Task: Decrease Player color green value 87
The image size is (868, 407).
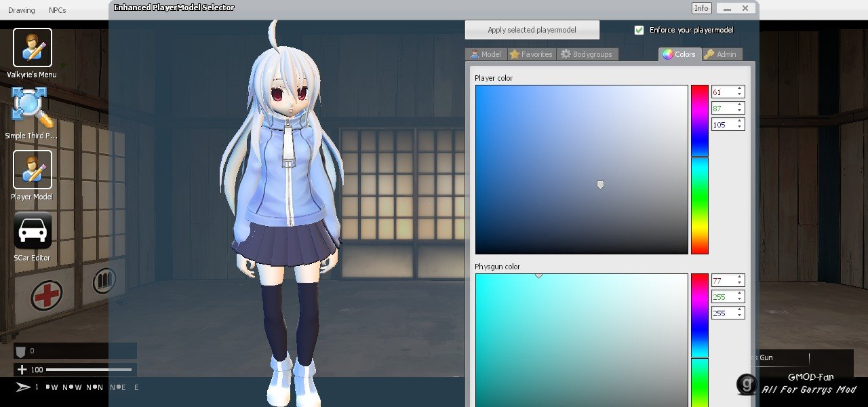Action: pyautogui.click(x=740, y=111)
